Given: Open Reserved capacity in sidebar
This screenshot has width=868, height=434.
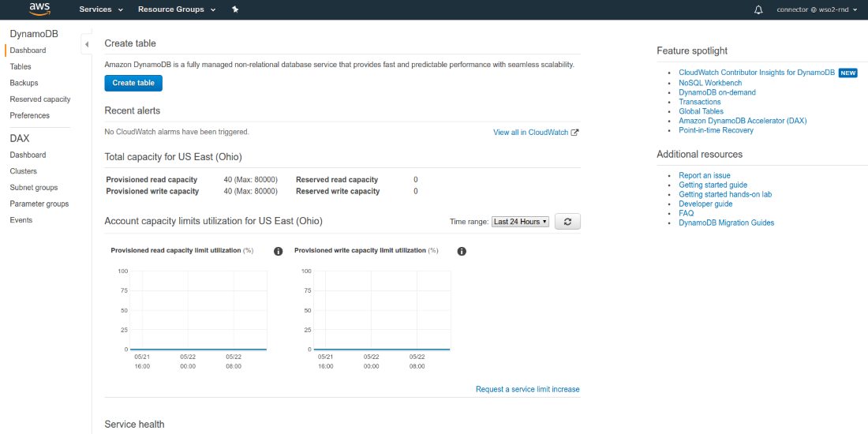Looking at the screenshot, I should click(40, 99).
